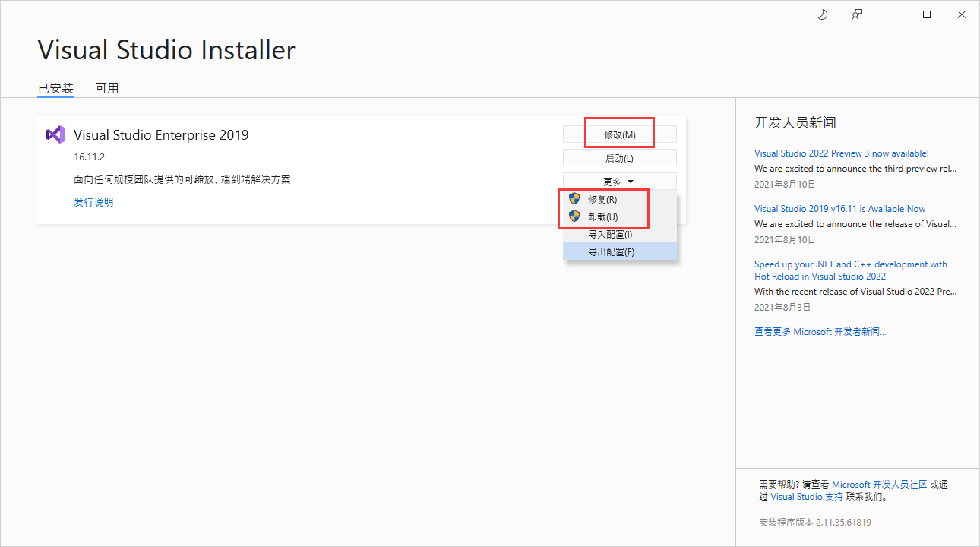Click the Visual Studio Installer heading
This screenshot has width=980, height=547.
pos(166,50)
